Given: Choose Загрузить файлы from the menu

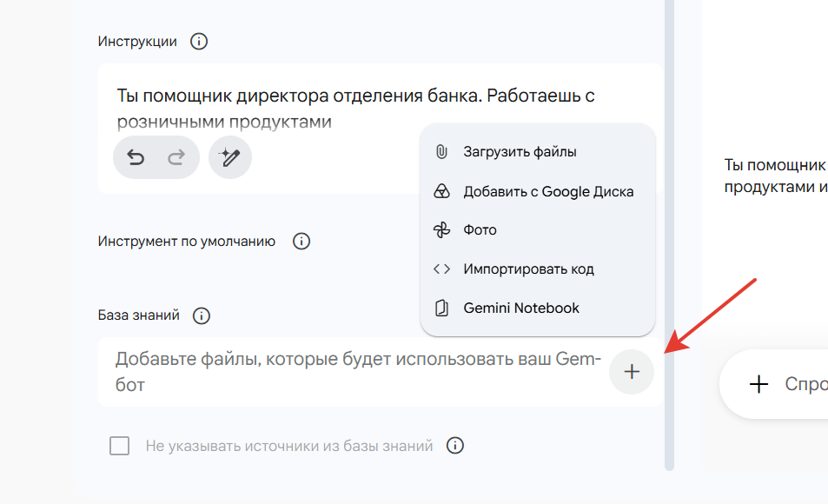Looking at the screenshot, I should pos(538,151).
